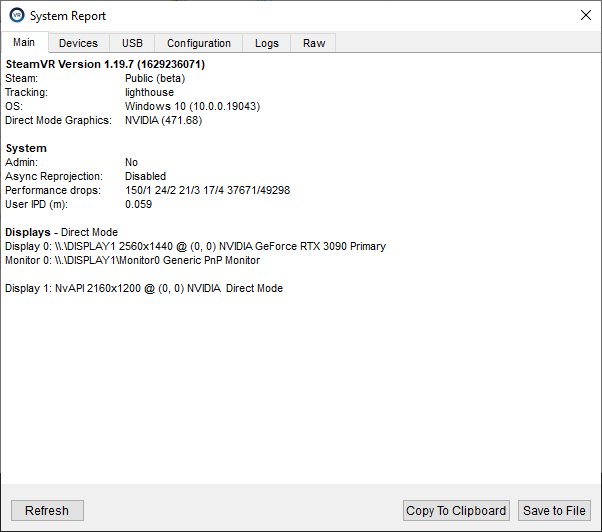602x532 pixels.
Task: Click the Async Reprojection: label
Action: point(54,176)
